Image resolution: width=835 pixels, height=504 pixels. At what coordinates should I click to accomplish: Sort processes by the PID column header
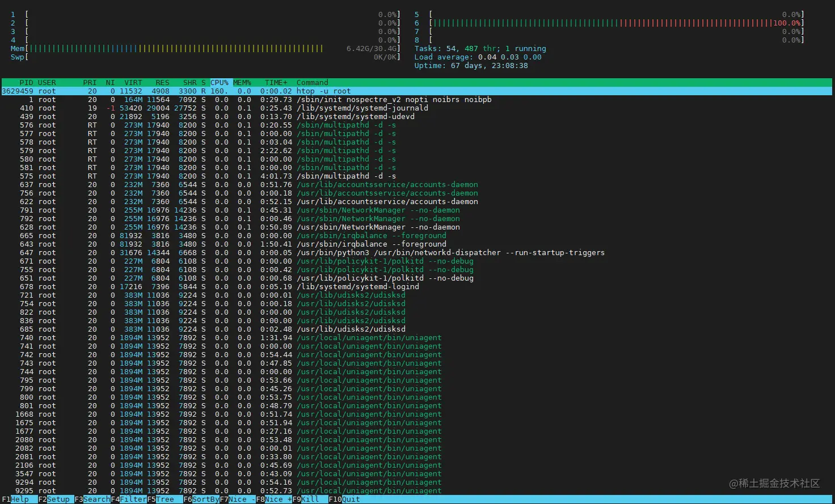pyautogui.click(x=26, y=83)
